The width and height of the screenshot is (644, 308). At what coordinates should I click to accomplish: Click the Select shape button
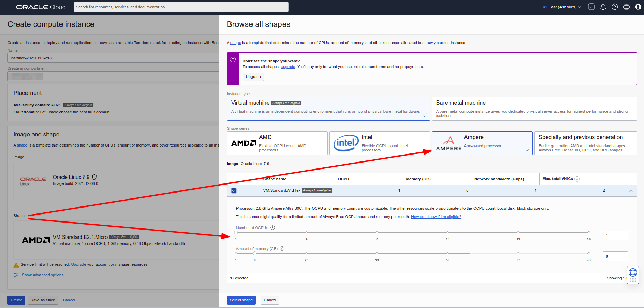241,300
